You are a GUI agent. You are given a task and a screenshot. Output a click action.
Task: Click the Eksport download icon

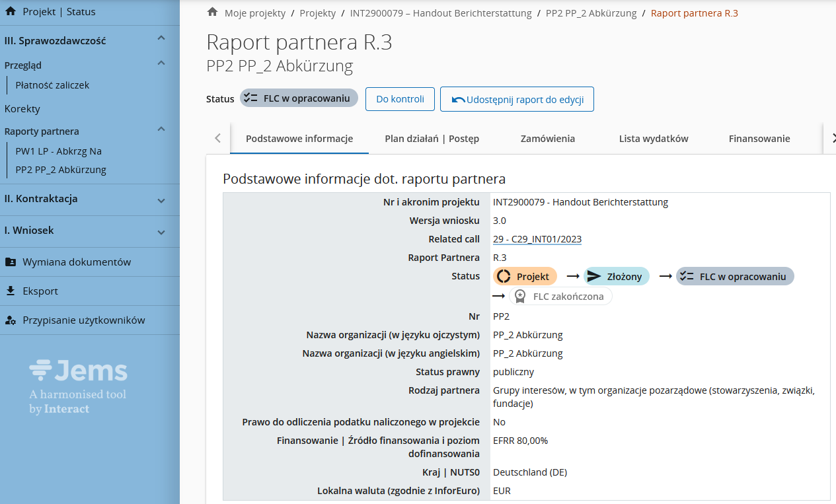point(11,291)
